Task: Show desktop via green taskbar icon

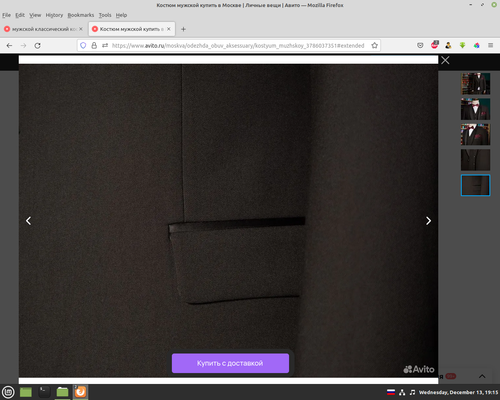Action: pos(26,392)
